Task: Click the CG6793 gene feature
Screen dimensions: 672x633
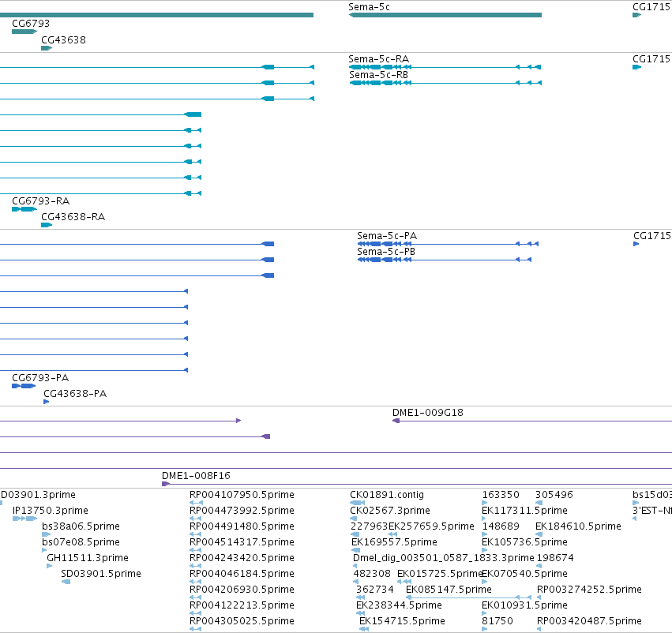Action: [24, 32]
